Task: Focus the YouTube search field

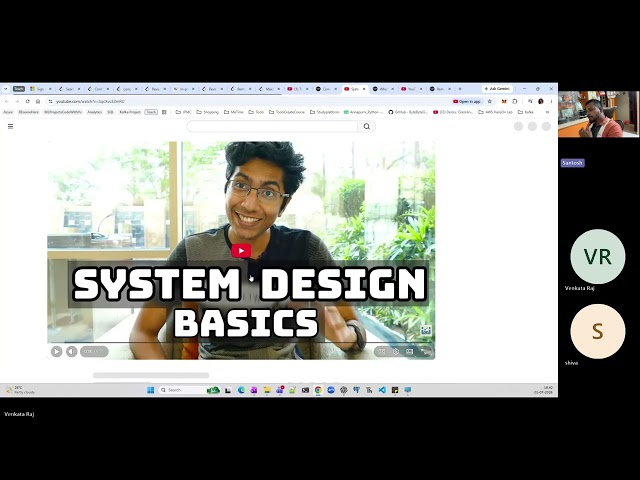Action: click(272, 127)
